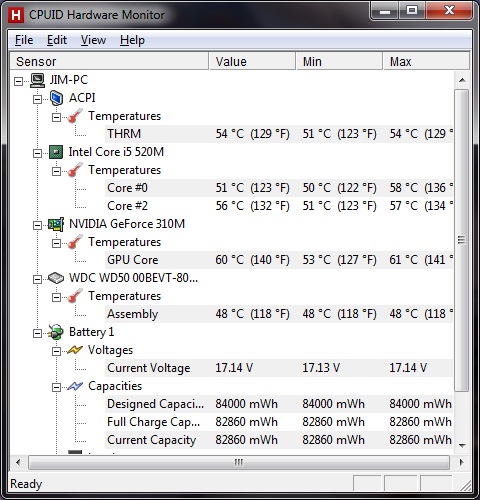Select the Assembly temperature row
The image size is (480, 500).
(279, 314)
